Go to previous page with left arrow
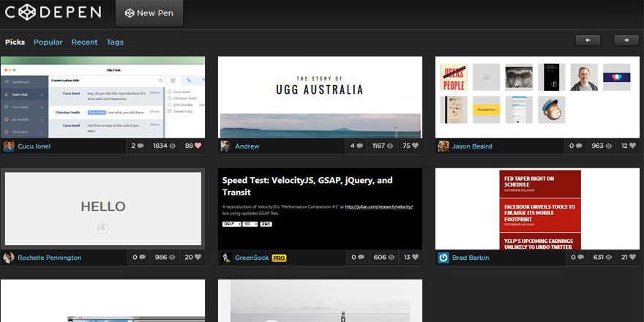The height and width of the screenshot is (322, 644). click(x=588, y=40)
